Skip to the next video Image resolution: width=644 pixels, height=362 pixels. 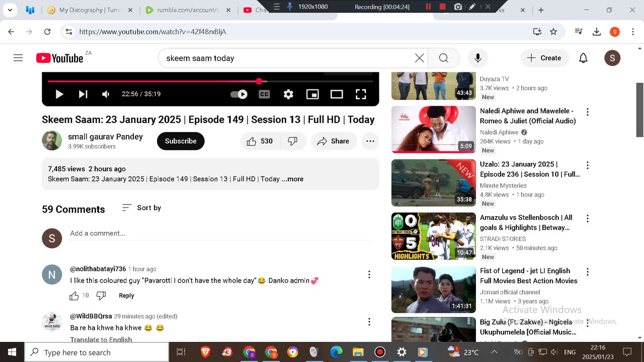click(83, 94)
